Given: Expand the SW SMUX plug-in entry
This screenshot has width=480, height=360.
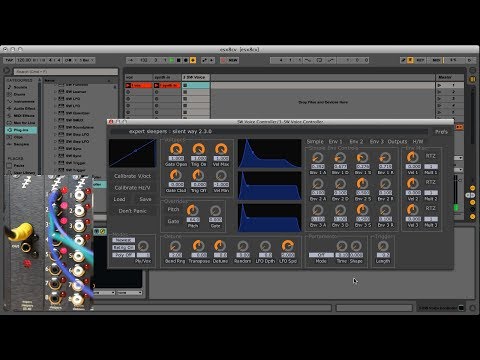Looking at the screenshot, I should 55,120.
